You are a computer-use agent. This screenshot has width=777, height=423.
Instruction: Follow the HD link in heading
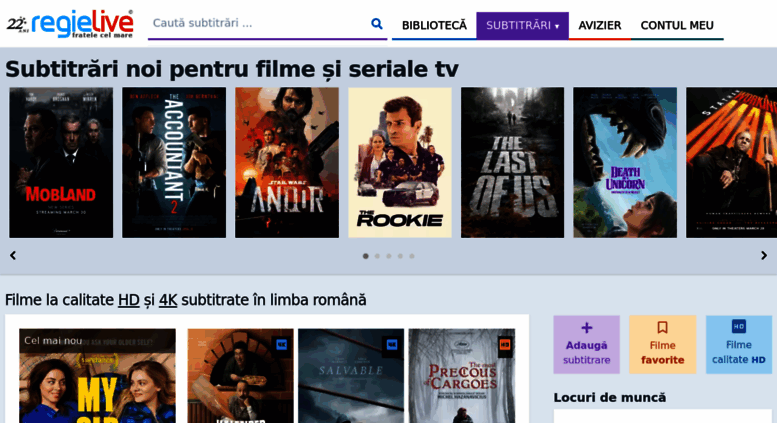click(x=129, y=300)
